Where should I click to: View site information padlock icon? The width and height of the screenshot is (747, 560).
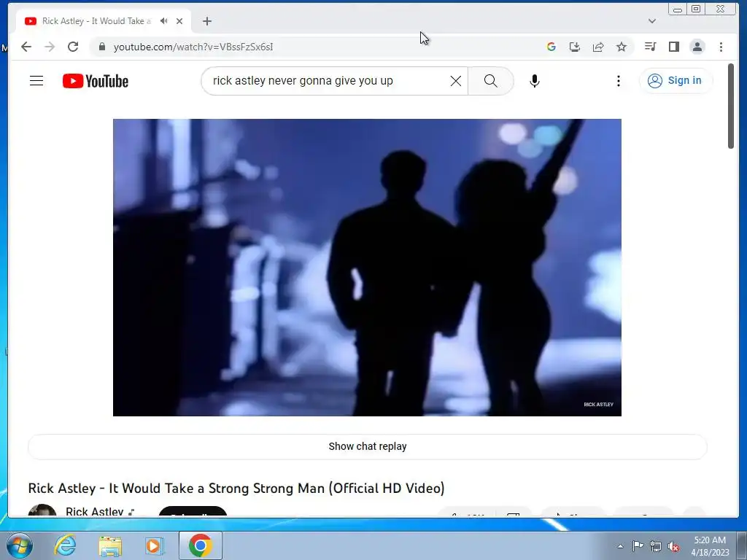101,47
